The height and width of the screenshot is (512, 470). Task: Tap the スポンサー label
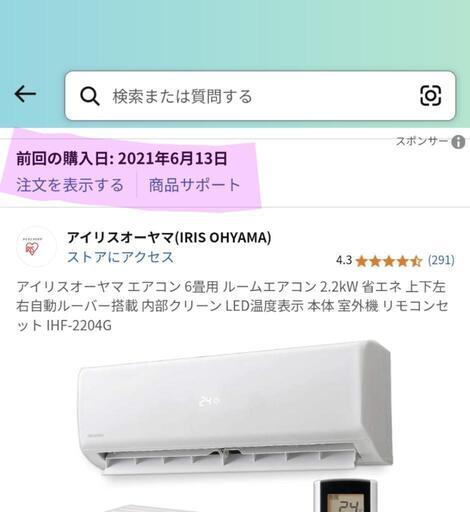[422, 141]
